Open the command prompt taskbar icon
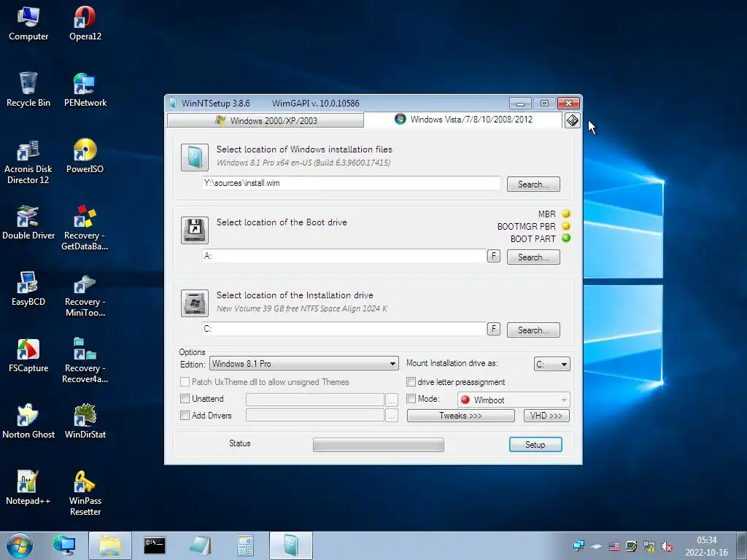Image resolution: width=747 pixels, height=560 pixels. coord(155,545)
